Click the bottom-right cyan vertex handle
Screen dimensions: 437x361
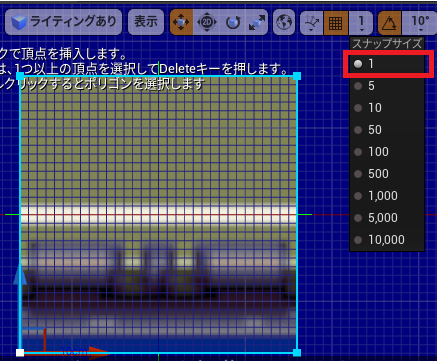coord(297,353)
